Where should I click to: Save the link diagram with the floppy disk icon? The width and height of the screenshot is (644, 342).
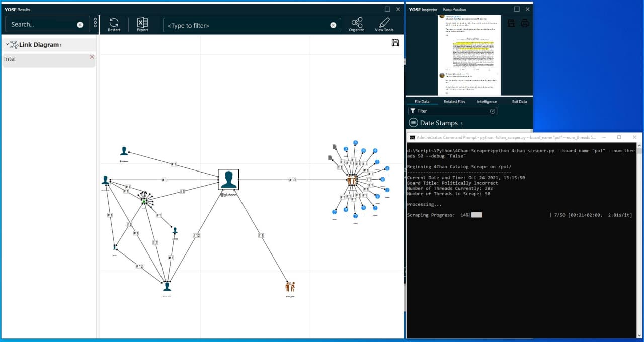[x=395, y=43]
